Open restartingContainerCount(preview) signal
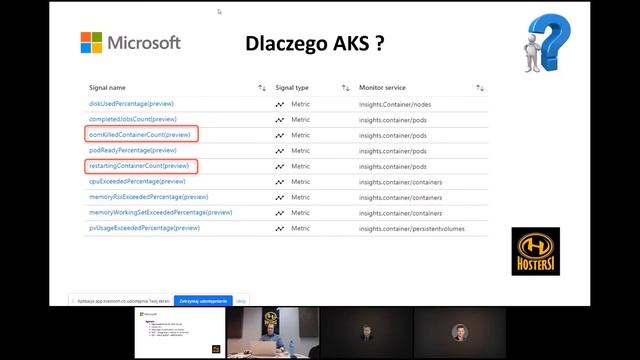The image size is (640, 360). pos(139,166)
